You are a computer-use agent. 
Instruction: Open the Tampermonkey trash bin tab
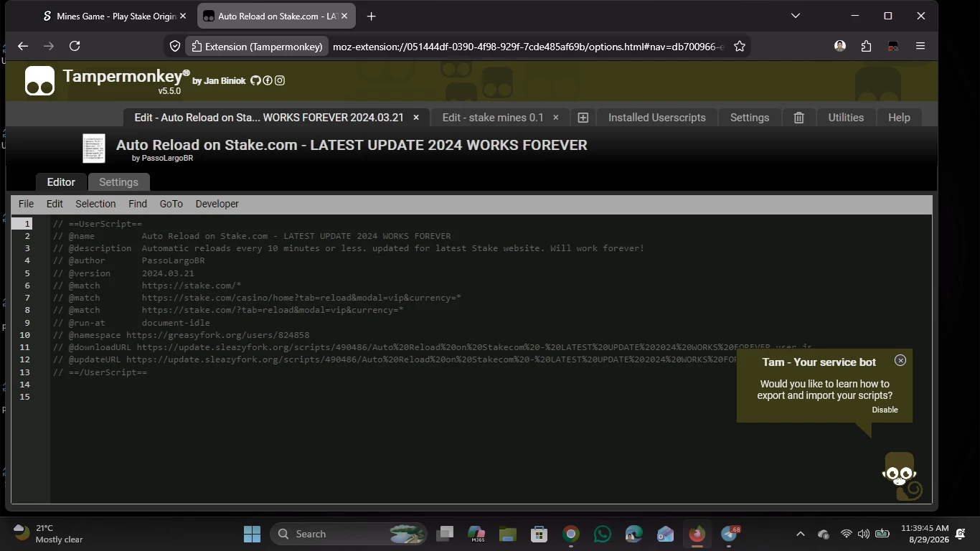798,118
